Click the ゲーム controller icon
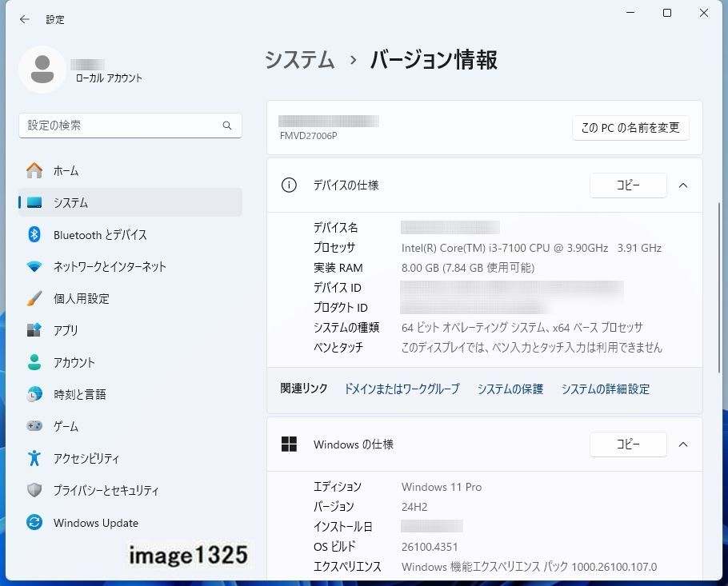This screenshot has width=728, height=586. (34, 425)
